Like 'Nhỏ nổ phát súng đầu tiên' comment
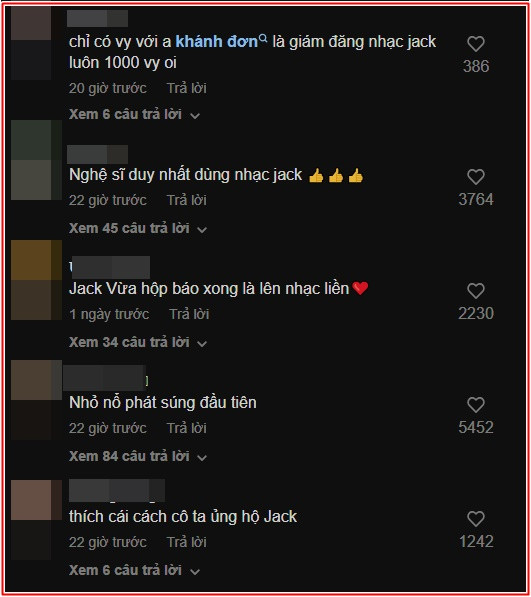 pyautogui.click(x=475, y=405)
